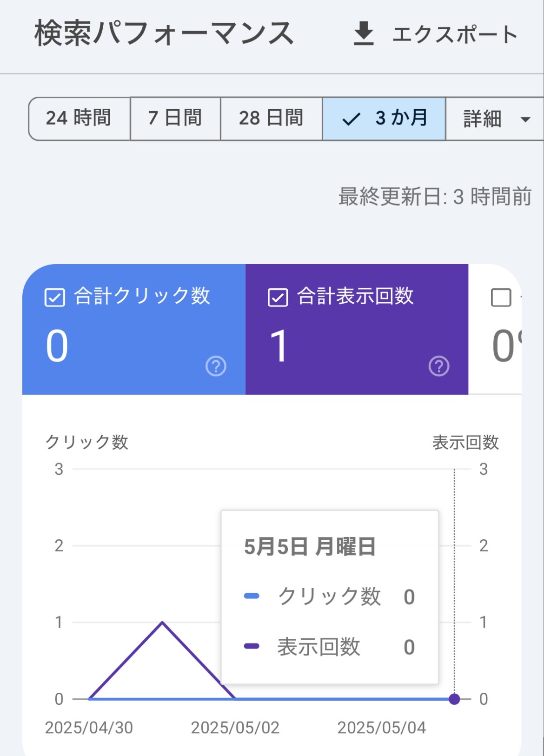The height and width of the screenshot is (756, 544).
Task: Click the export download arrow icon
Action: pos(364,34)
